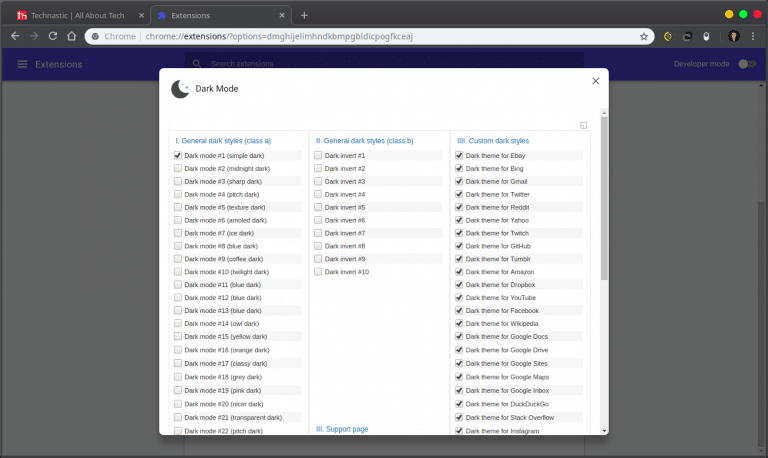Open the yellow extension icon in toolbar
Image resolution: width=768 pixels, height=458 pixels.
point(668,36)
